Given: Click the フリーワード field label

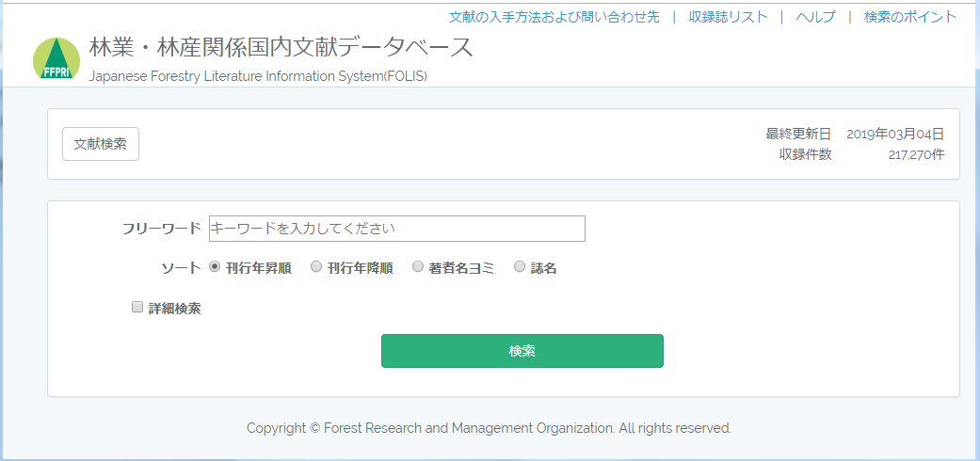Looking at the screenshot, I should coord(162,229).
